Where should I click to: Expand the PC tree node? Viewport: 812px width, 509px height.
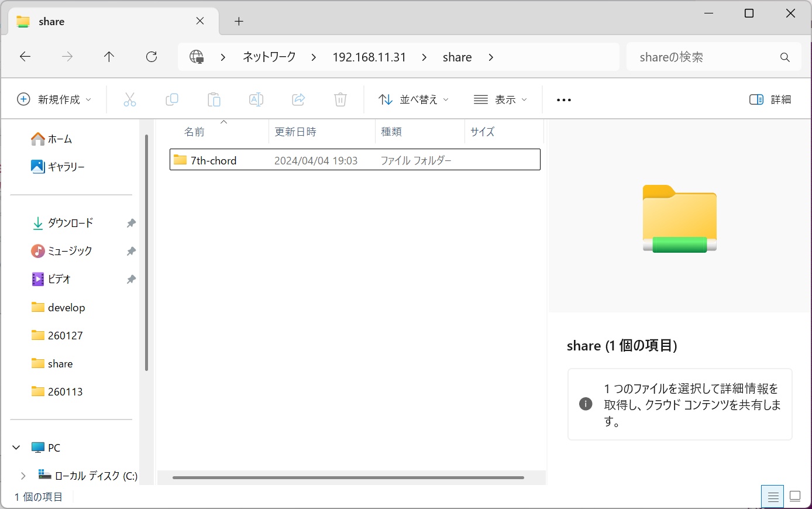[x=16, y=448]
